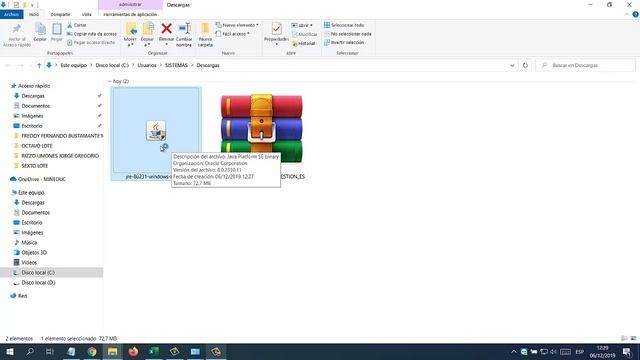The image size is (640, 360).
Task: Click Anclar al Acceso rápido pin
Action: pyautogui.click(x=17, y=29)
